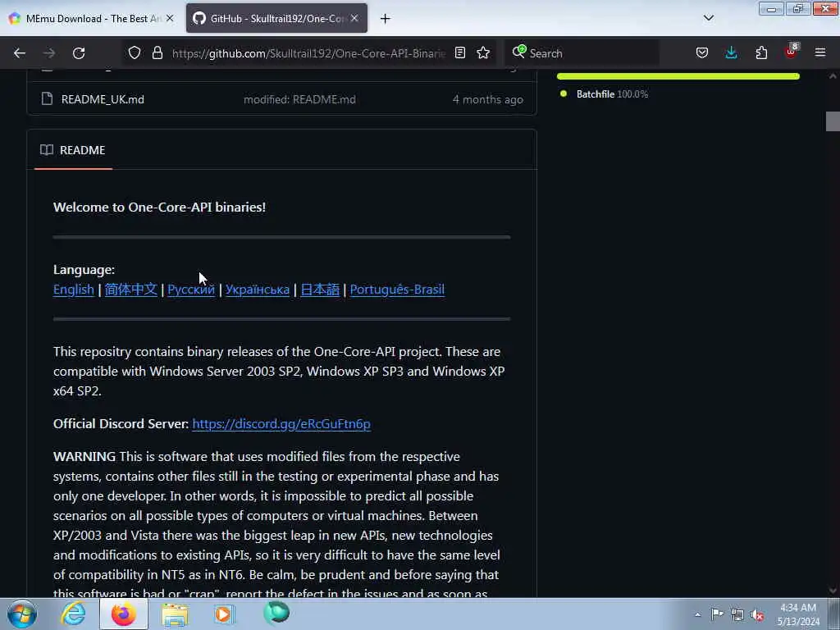Click the GitHub URL address field
Screen dimensions: 840x630
(x=308, y=53)
